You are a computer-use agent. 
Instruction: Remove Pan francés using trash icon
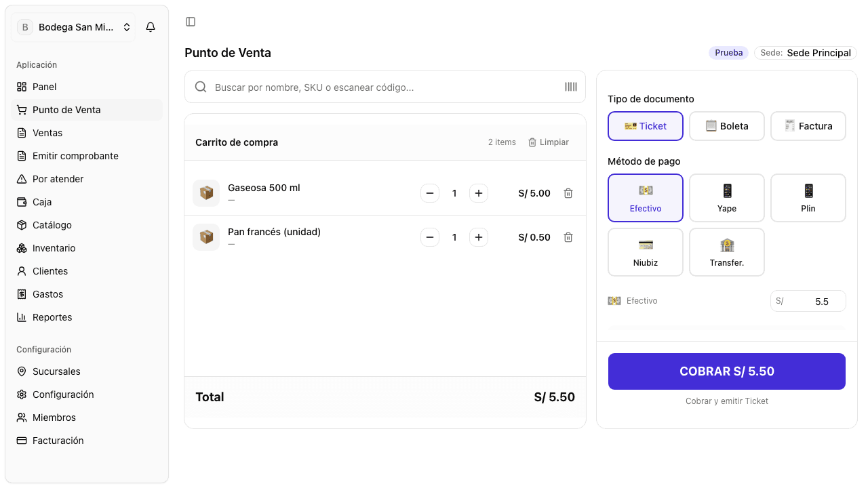(568, 237)
